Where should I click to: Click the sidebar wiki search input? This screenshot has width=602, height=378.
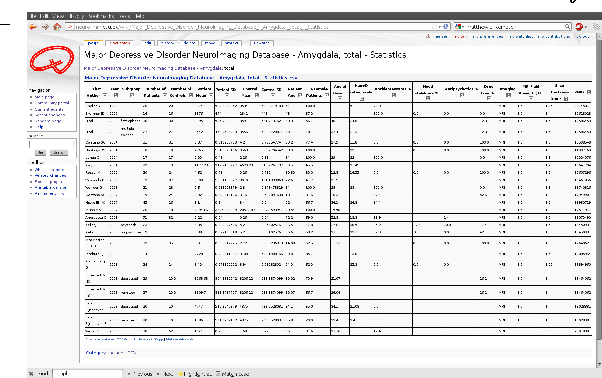[52, 144]
